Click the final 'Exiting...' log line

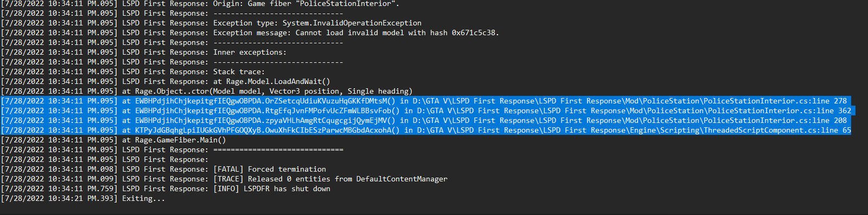coord(83,199)
